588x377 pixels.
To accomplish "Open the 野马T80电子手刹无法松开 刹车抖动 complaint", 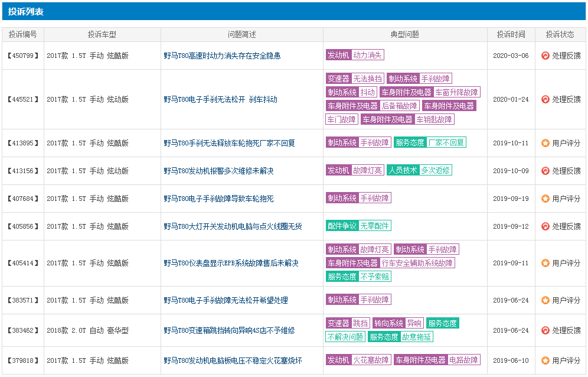I will [220, 99].
